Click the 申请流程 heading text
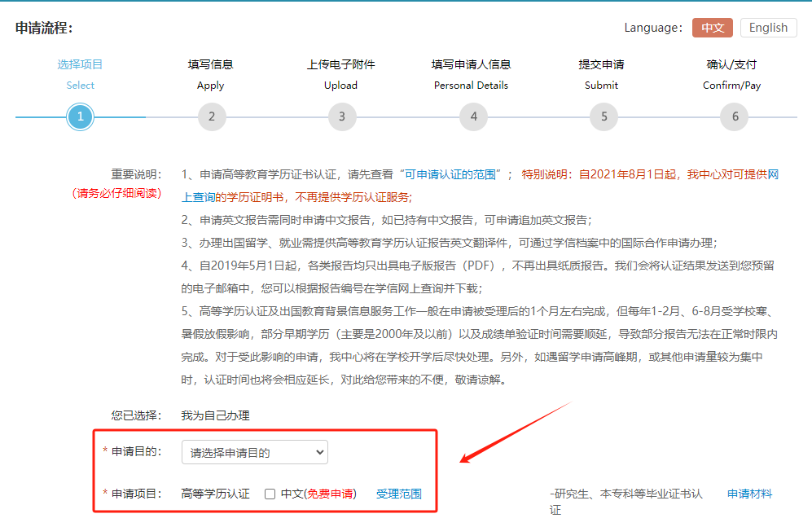The width and height of the screenshot is (812, 527). coord(44,28)
